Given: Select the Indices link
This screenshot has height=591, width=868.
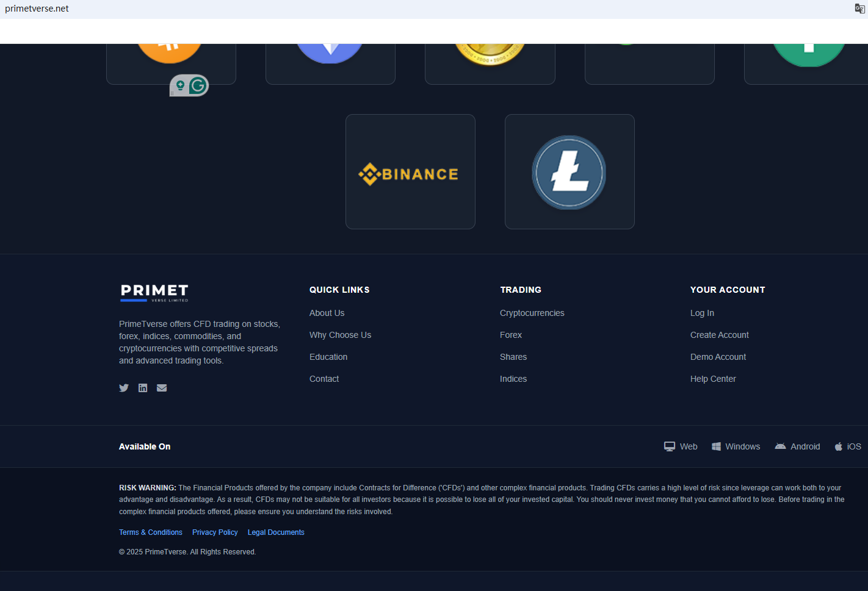Looking at the screenshot, I should [513, 379].
